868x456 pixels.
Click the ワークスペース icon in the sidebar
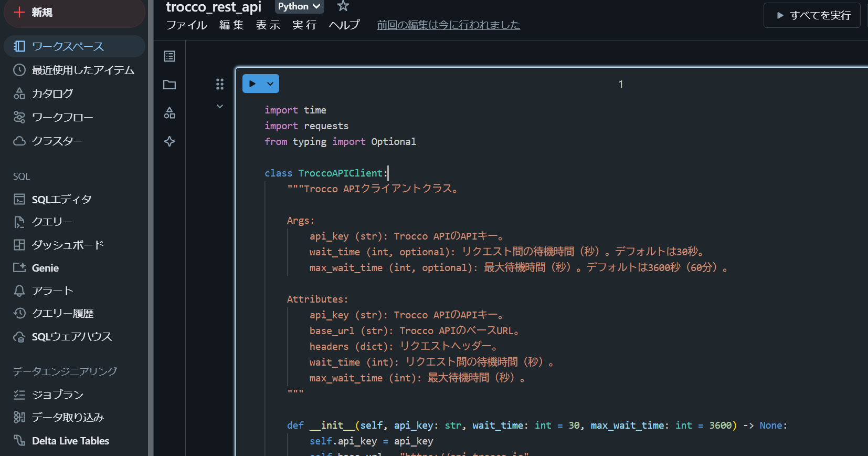[x=19, y=46]
